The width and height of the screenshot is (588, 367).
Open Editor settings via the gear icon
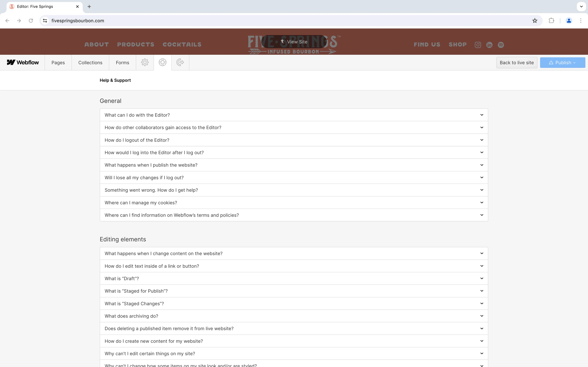[145, 62]
